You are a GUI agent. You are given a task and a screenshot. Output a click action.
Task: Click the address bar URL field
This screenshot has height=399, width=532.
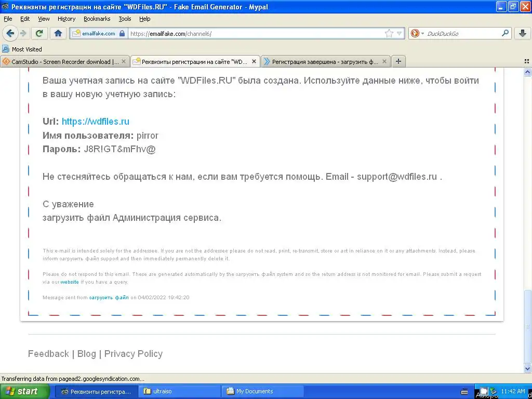click(x=256, y=34)
